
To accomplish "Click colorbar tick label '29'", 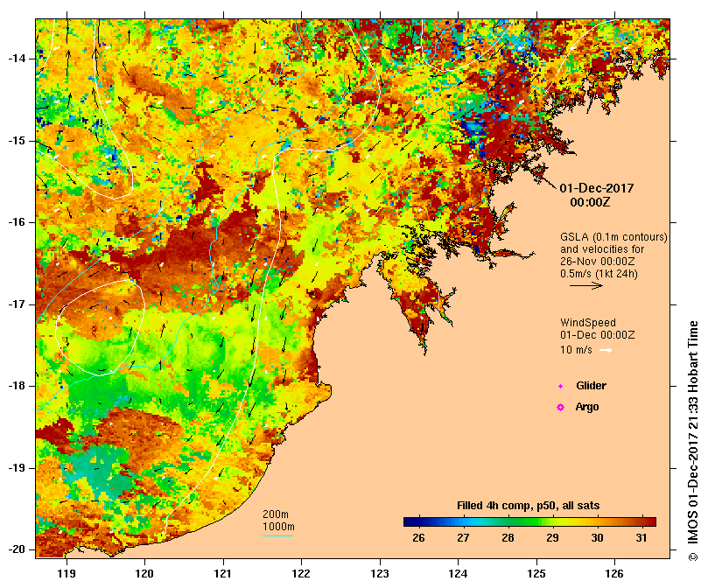I will pyautogui.click(x=552, y=538).
